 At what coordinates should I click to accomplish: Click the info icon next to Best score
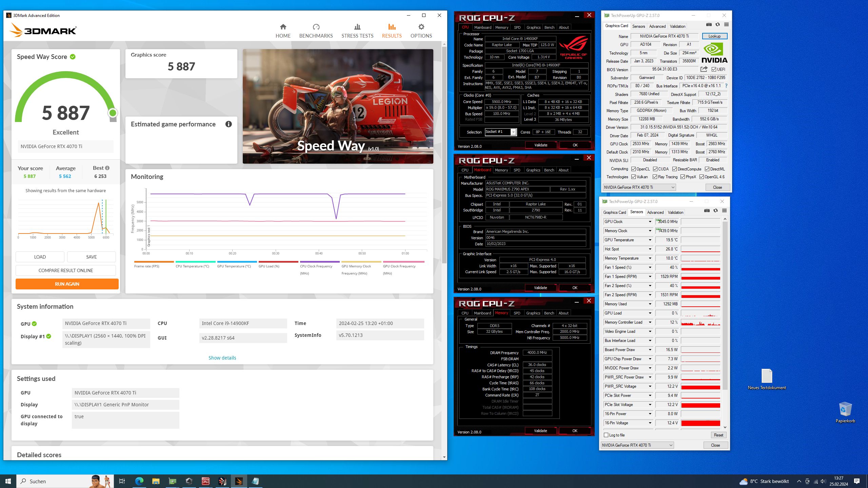pyautogui.click(x=107, y=168)
